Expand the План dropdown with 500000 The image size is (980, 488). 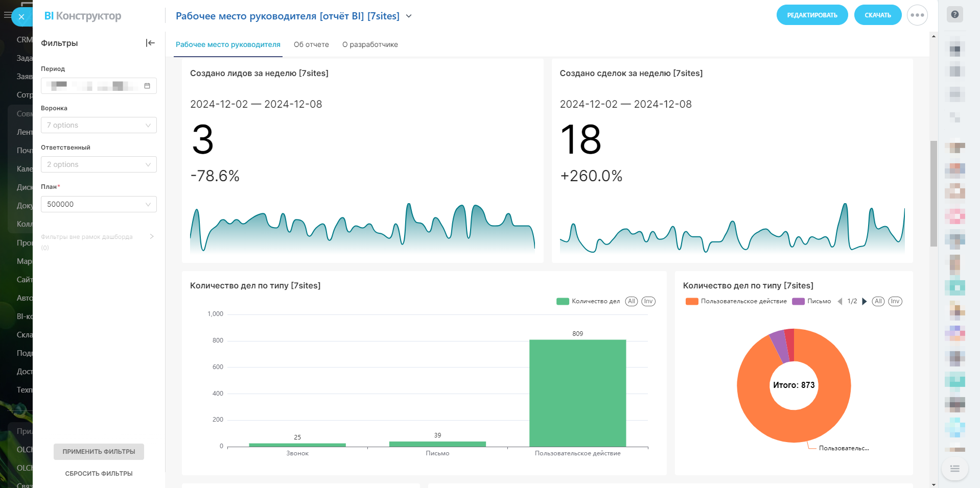pos(99,204)
